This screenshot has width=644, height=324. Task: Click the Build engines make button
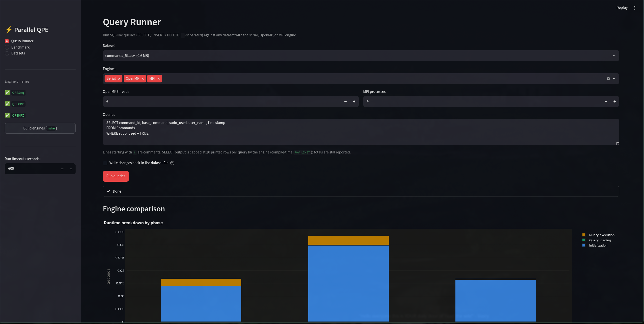click(x=40, y=128)
